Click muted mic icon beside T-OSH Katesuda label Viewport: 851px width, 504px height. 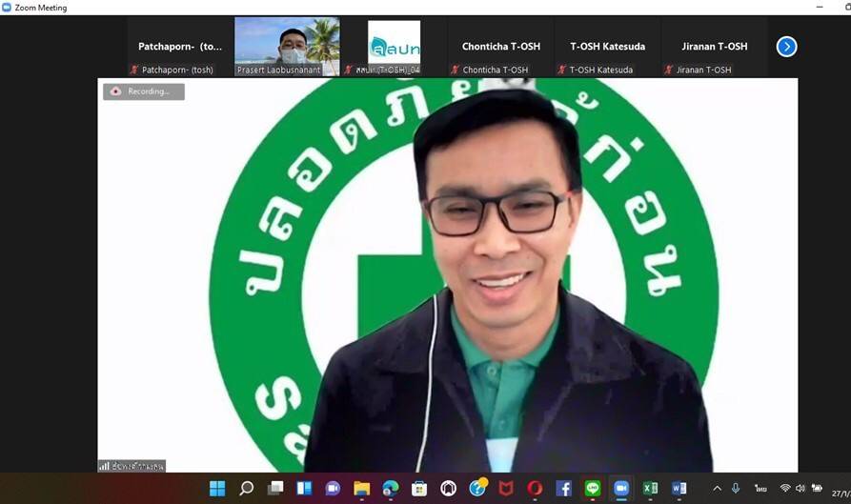[561, 70]
